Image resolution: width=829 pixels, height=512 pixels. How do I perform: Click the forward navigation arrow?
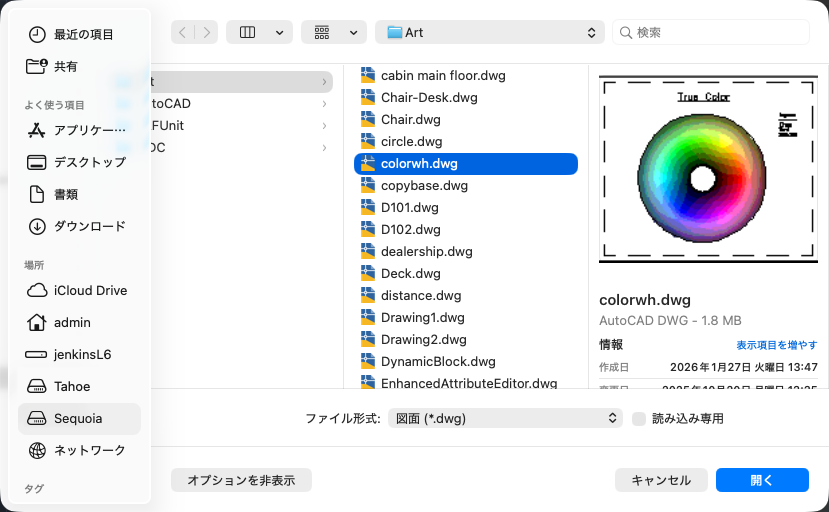pos(207,33)
